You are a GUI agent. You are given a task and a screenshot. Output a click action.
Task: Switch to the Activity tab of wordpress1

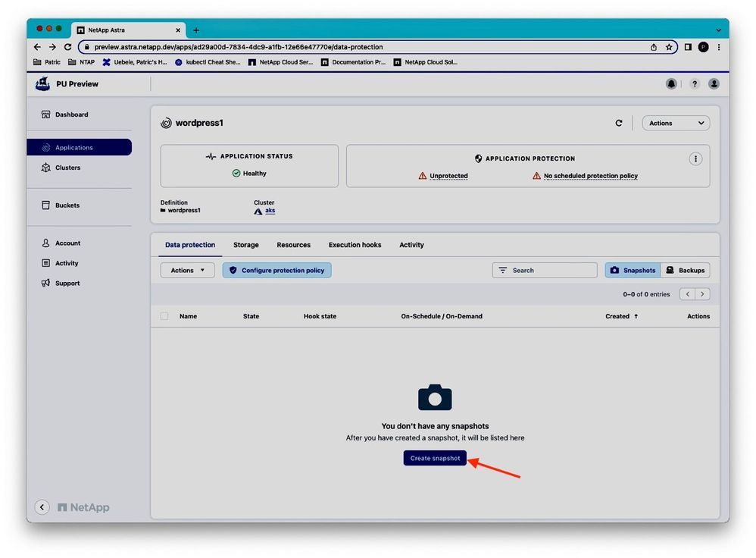[412, 245]
